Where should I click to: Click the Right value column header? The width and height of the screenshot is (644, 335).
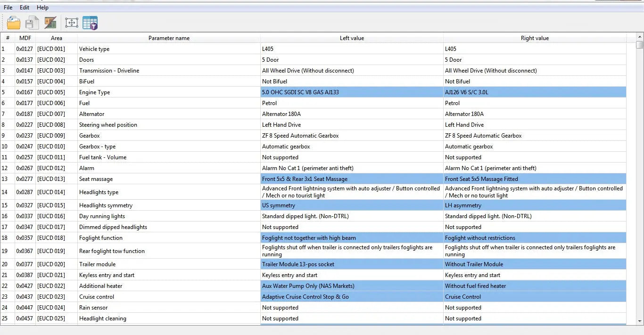[535, 38]
